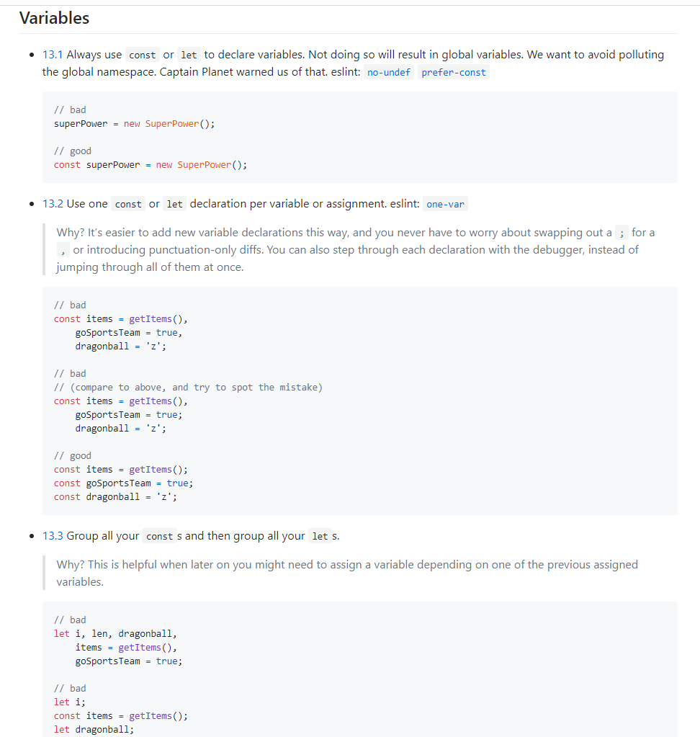700x737 pixels.
Task: Click the let dragonball; line at bottom
Action: [x=94, y=730]
